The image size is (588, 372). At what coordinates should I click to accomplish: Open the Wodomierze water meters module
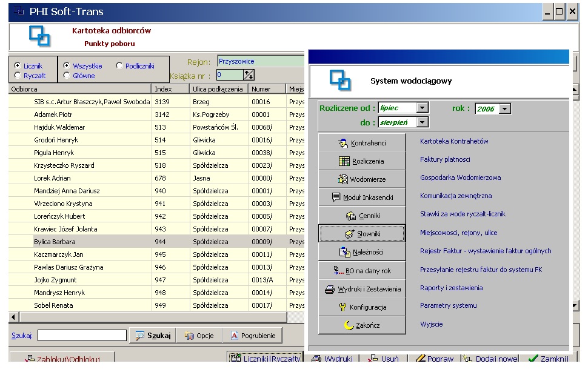(362, 179)
